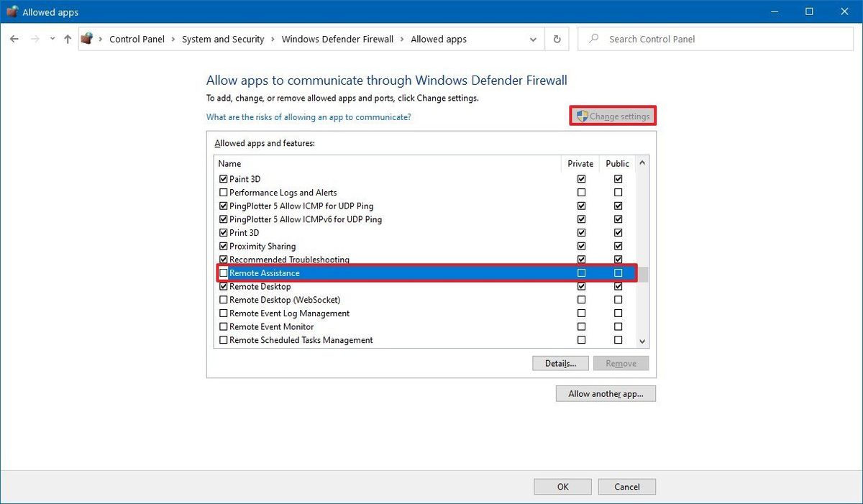Enable Remote Assistance checkbox

tap(224, 272)
